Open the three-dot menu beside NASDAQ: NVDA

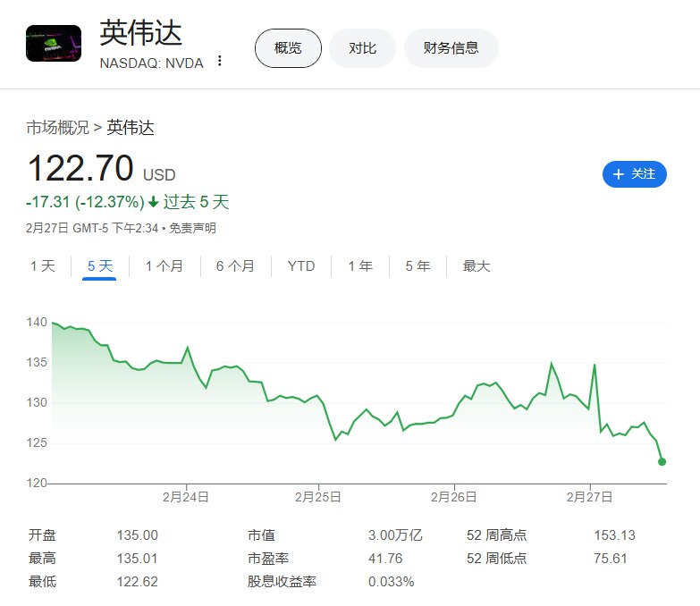tap(219, 61)
